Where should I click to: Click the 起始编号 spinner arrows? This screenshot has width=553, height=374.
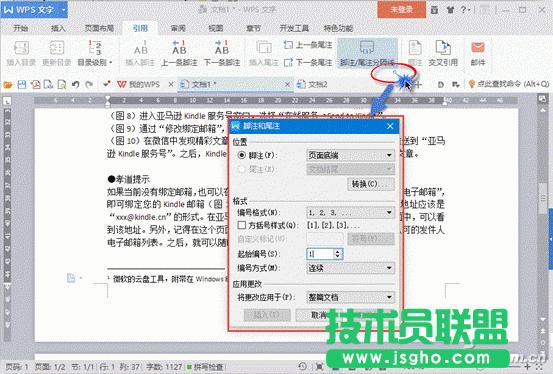coord(338,254)
